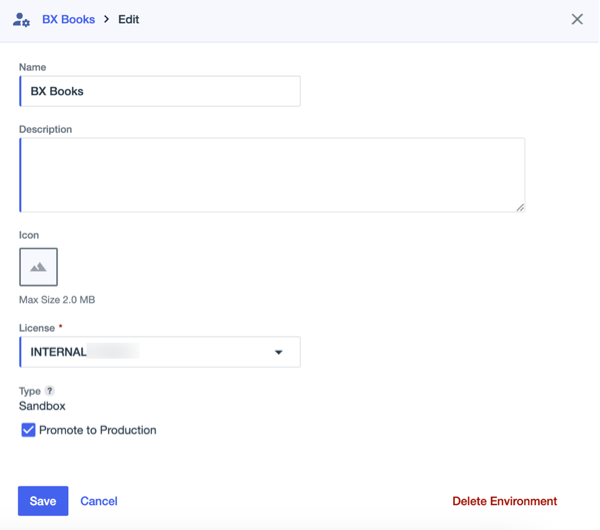Grab the Description box resize handle

519,207
